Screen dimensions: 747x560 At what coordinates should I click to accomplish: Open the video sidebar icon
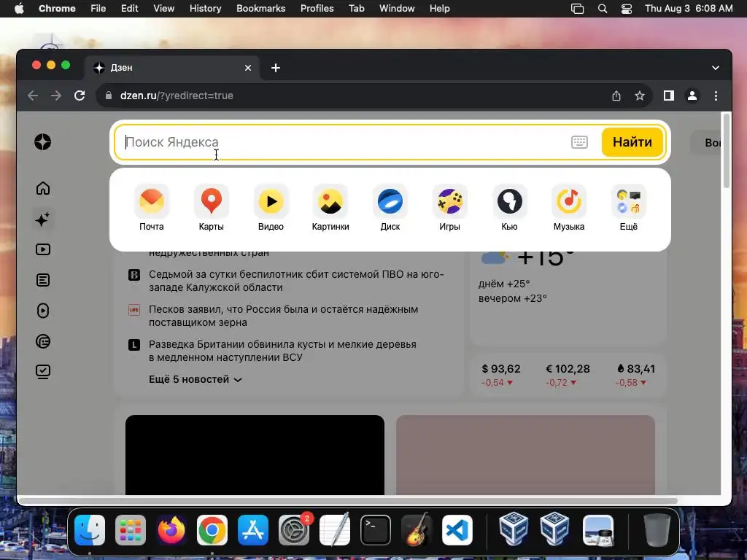coord(43,249)
